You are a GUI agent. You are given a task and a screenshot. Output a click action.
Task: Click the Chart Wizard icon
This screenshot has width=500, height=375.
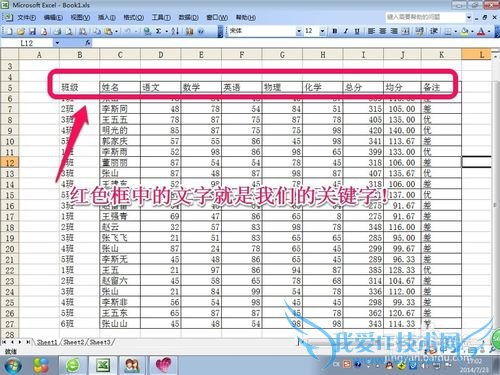click(189, 32)
